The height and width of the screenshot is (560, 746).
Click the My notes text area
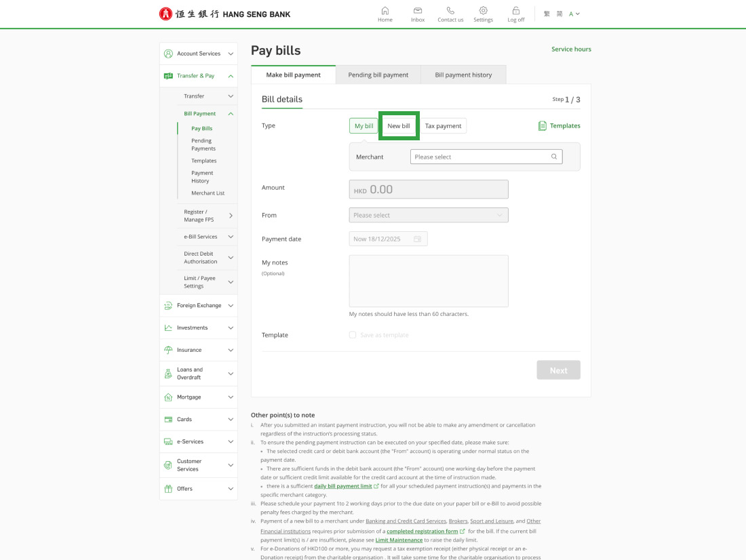point(429,281)
